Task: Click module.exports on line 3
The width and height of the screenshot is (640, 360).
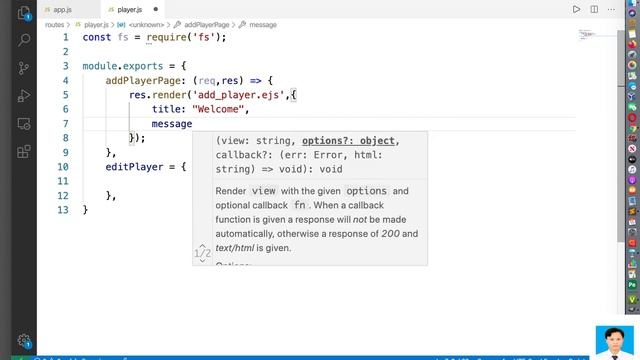Action: click(122, 66)
